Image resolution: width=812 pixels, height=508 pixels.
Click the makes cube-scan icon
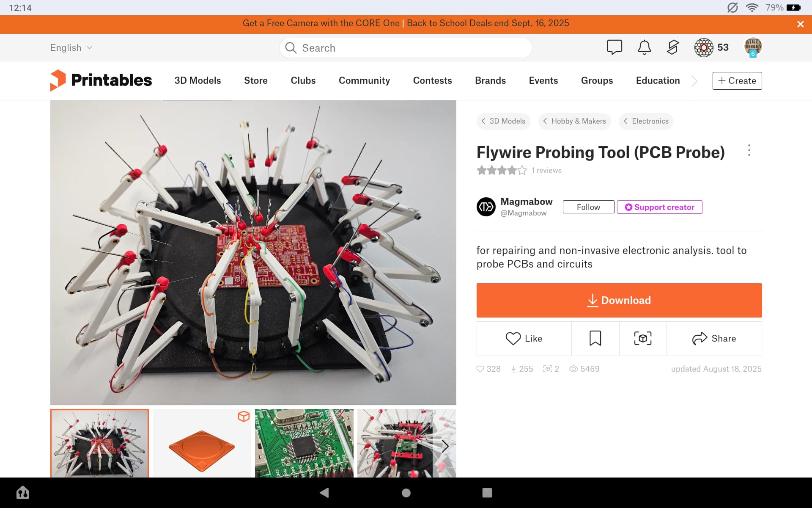(642, 338)
